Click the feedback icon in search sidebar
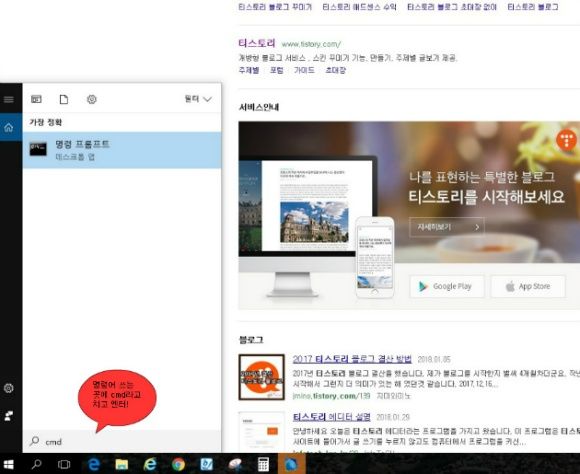580x474 pixels. pos(9,416)
